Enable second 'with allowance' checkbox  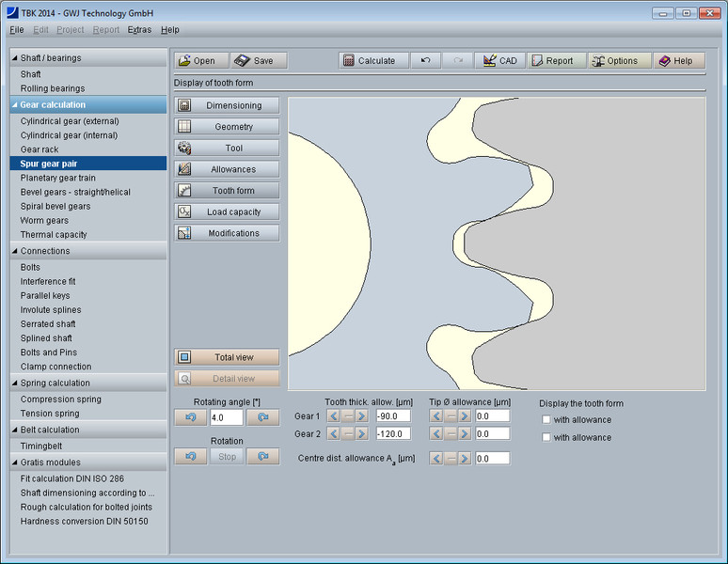[546, 437]
